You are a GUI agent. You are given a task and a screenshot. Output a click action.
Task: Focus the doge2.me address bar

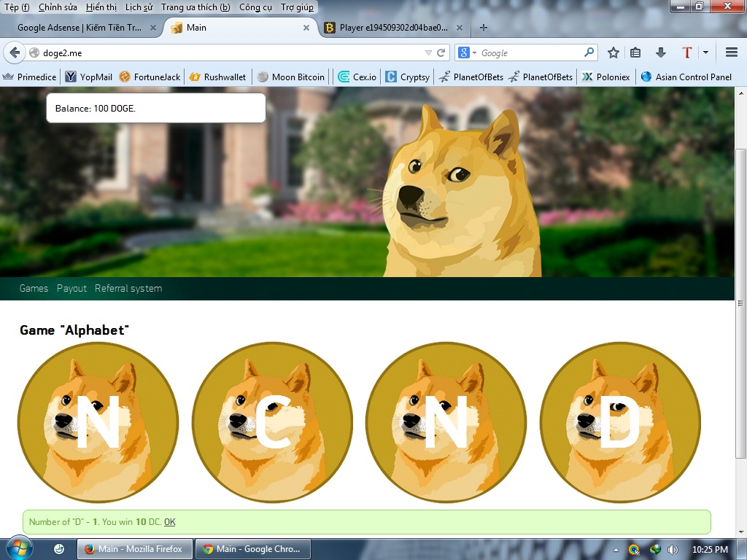tap(228, 52)
